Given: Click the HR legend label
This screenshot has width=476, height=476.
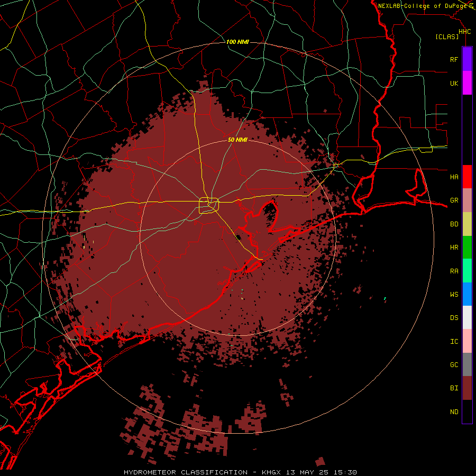Looking at the screenshot, I should (x=454, y=248).
